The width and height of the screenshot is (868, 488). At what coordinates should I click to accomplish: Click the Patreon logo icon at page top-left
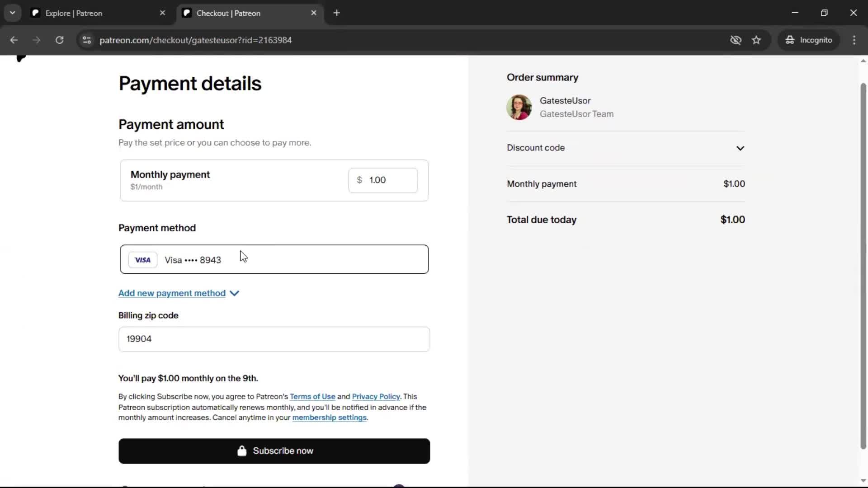tap(21, 58)
